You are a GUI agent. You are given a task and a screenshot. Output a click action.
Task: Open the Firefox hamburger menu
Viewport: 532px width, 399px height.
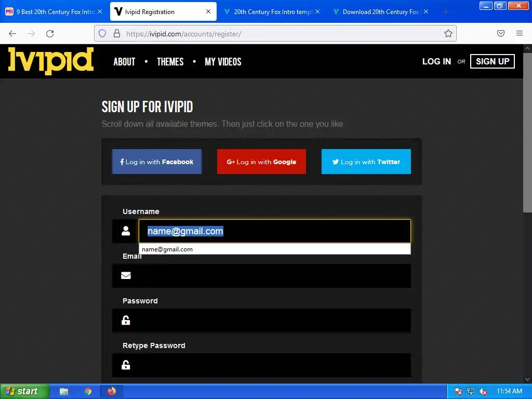(520, 33)
